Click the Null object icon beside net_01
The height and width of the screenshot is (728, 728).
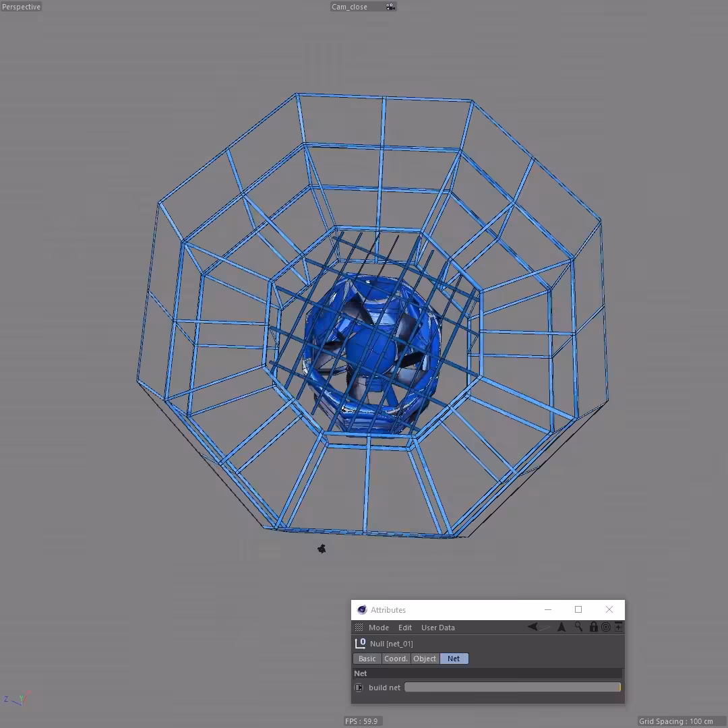360,643
